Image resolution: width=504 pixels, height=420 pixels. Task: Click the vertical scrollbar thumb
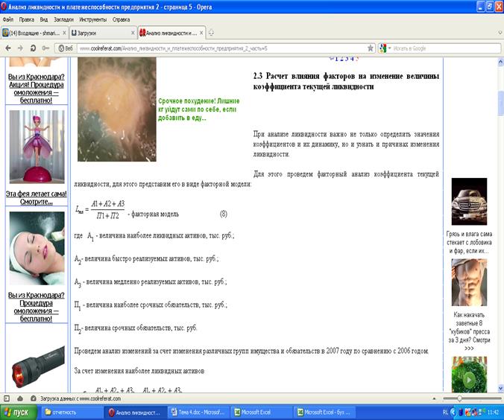click(500, 103)
